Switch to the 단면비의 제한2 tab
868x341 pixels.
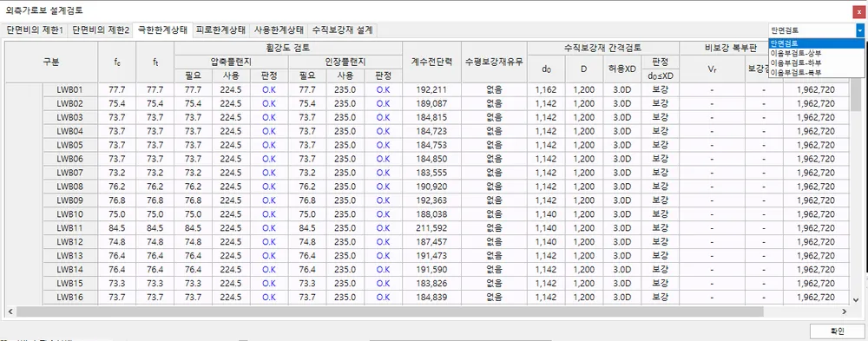coord(102,30)
